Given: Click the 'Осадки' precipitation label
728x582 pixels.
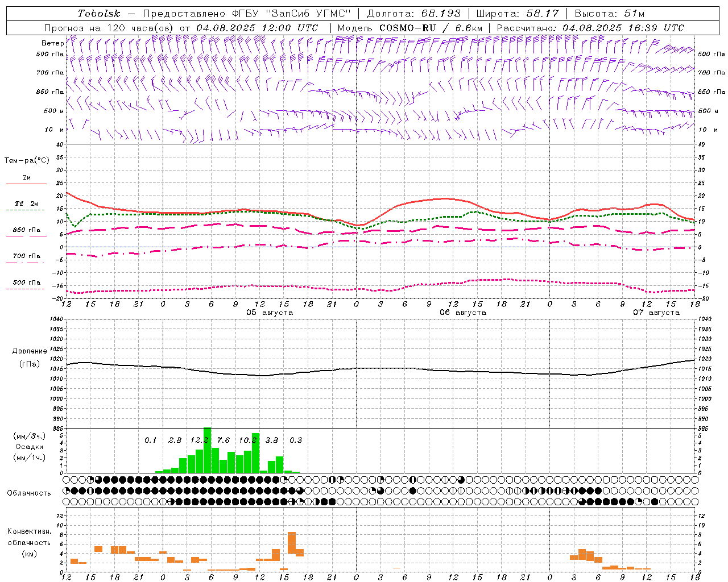Looking at the screenshot, I should tap(29, 447).
